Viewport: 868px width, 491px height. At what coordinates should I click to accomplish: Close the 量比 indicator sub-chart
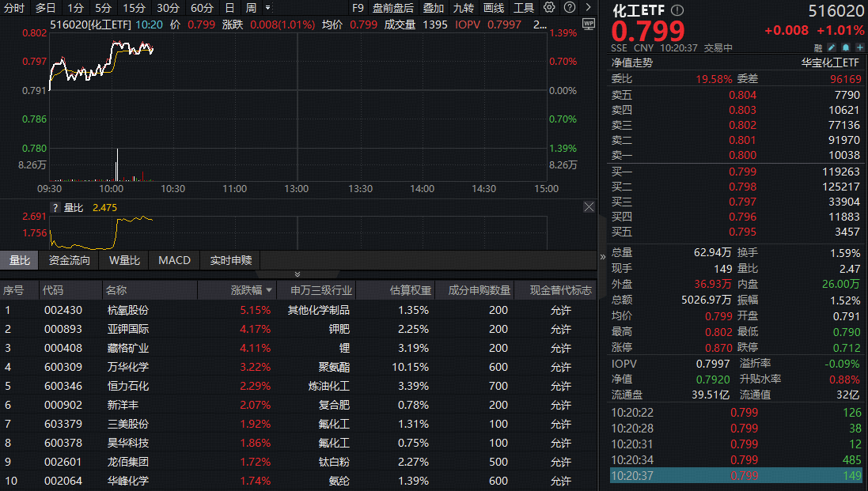pyautogui.click(x=589, y=207)
